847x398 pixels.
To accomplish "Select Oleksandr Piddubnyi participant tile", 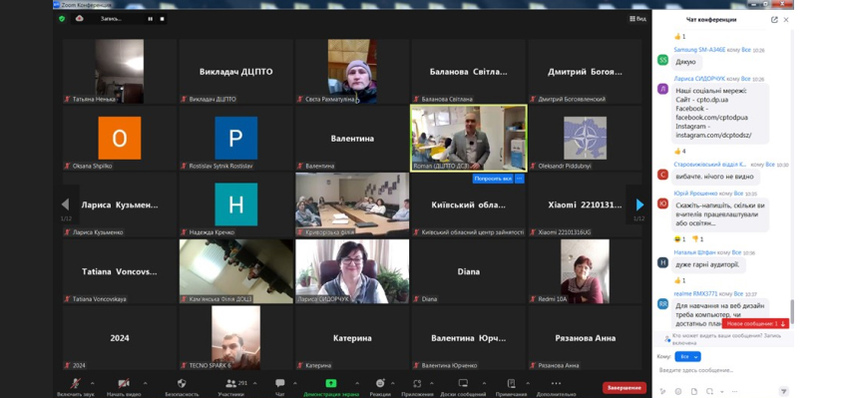I will (585, 138).
